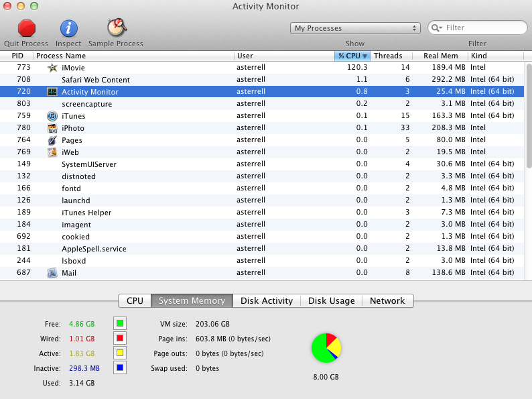Click the magnifier icon in Filter field
Screen dimensions: 532x399
tap(436, 28)
